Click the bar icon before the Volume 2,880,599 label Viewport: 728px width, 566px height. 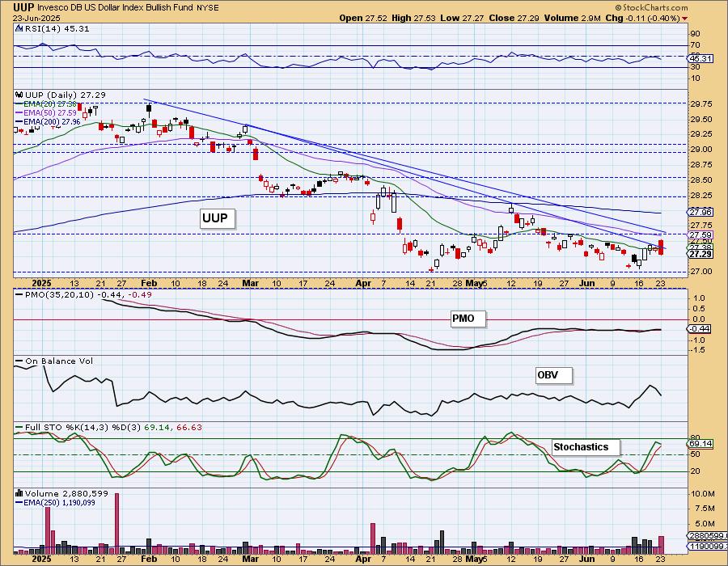pos(19,493)
